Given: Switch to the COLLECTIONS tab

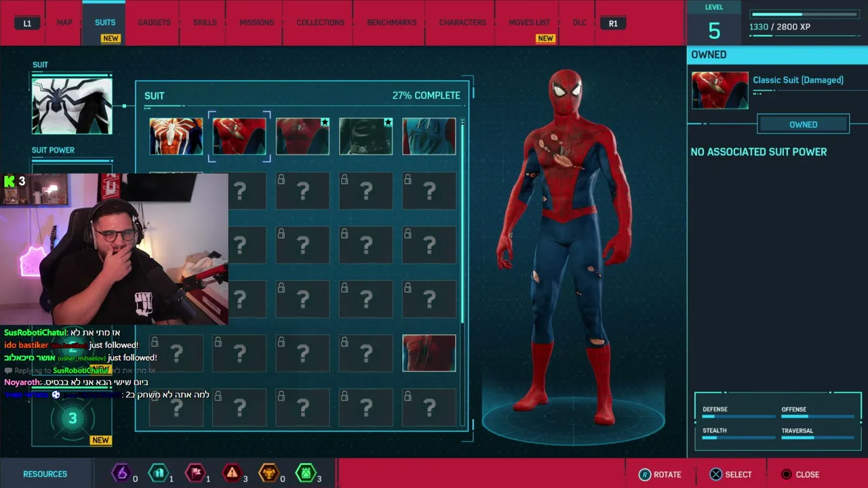Looking at the screenshot, I should click(320, 22).
